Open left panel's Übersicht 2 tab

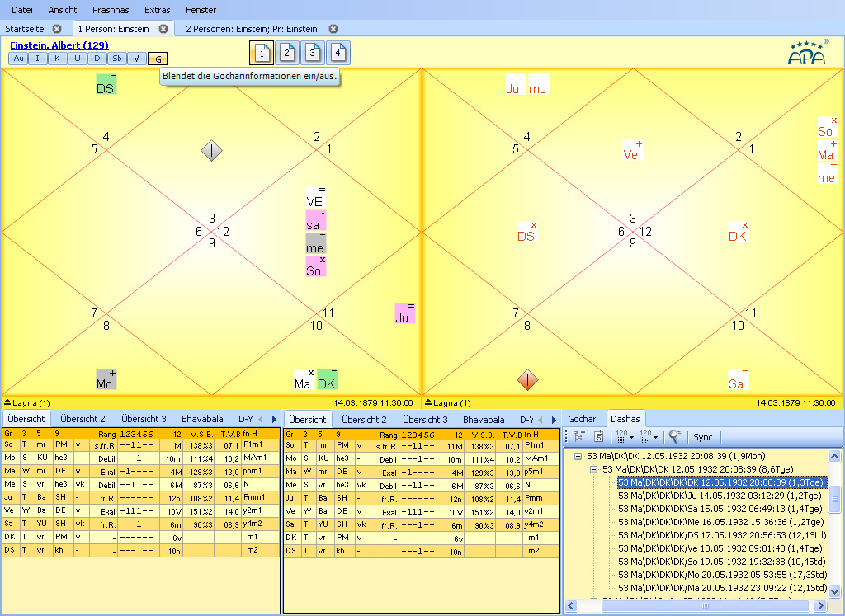click(83, 419)
